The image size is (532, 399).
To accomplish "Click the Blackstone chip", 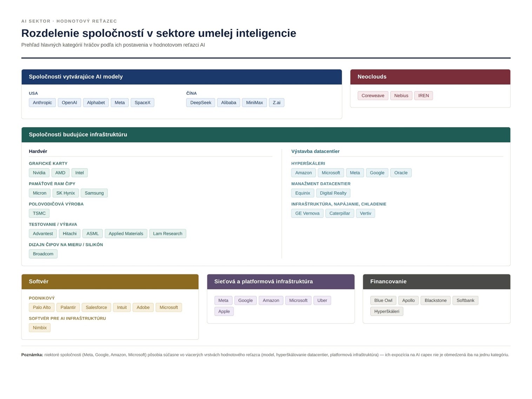I will 435,300.
